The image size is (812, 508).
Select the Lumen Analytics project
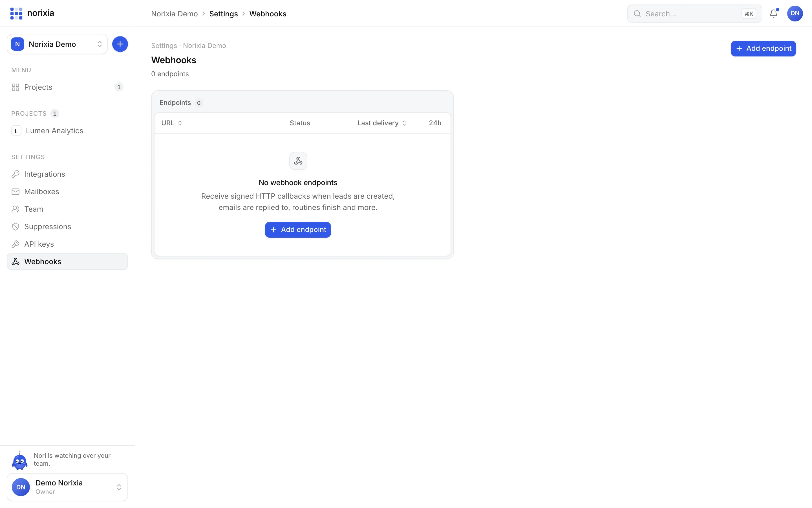[x=67, y=131]
